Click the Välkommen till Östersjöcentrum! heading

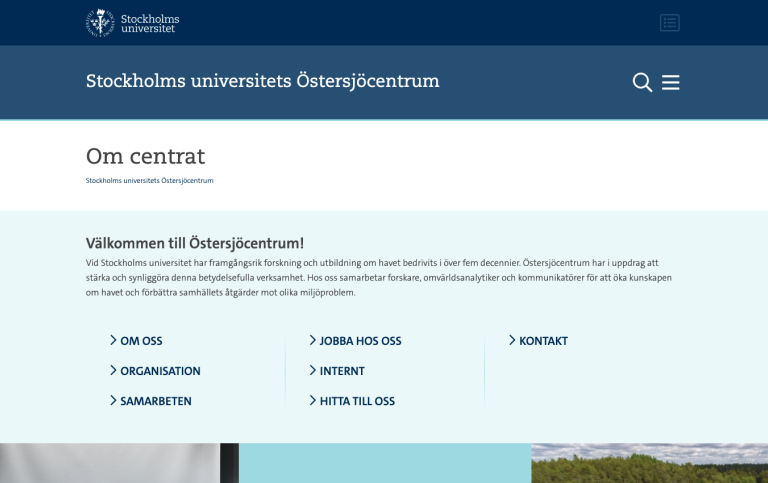click(195, 243)
